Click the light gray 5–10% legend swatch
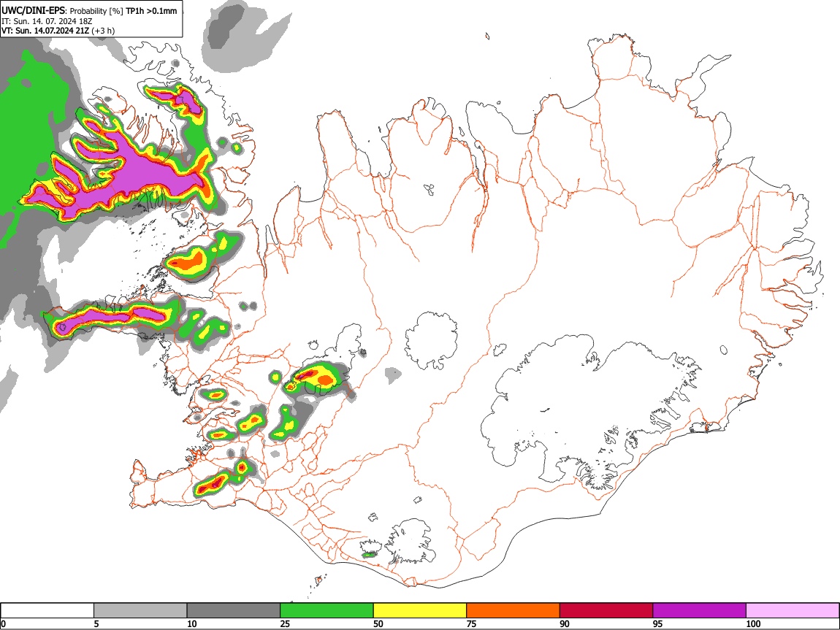 140,611
